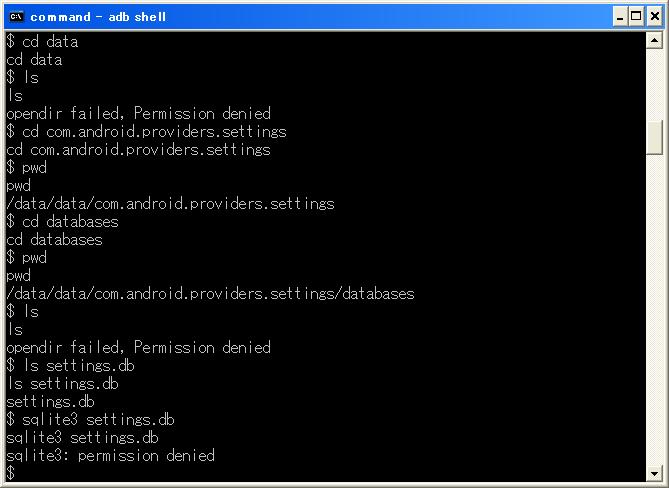Minimize the adb shell window

[620, 17]
